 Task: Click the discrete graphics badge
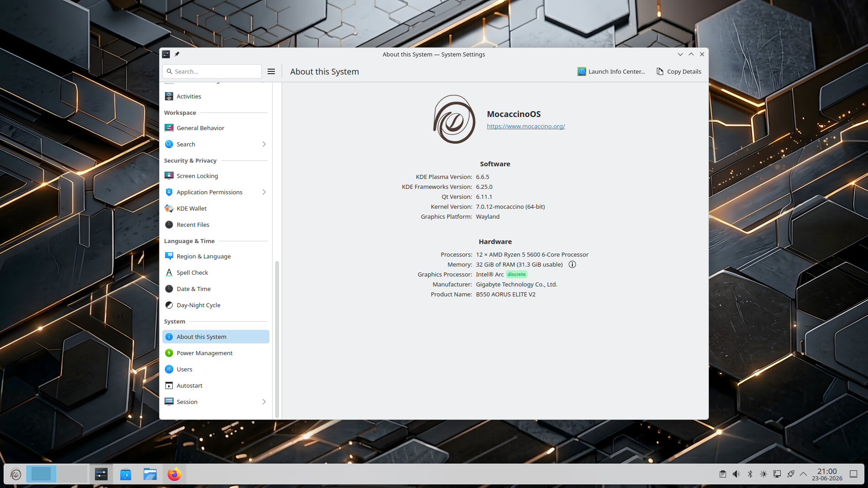(517, 274)
